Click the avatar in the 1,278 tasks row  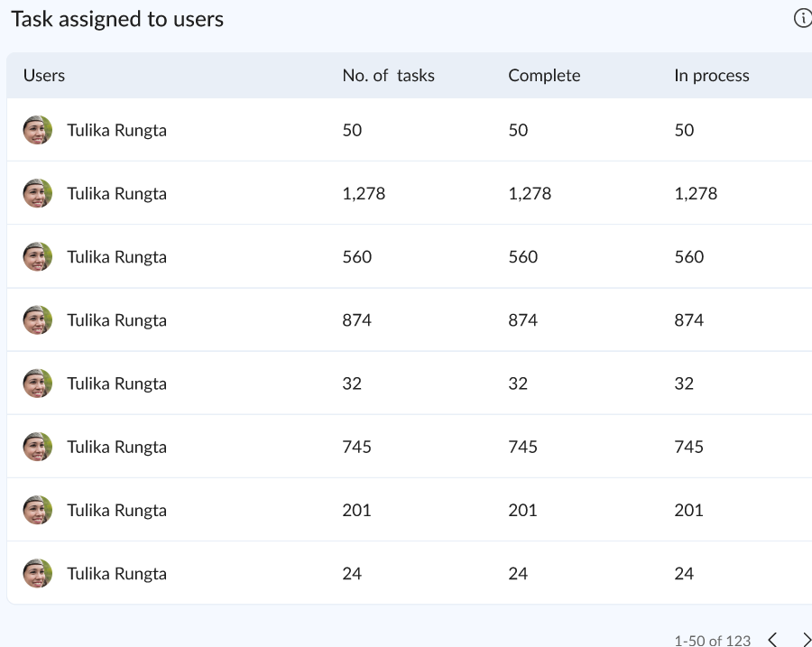click(x=37, y=193)
